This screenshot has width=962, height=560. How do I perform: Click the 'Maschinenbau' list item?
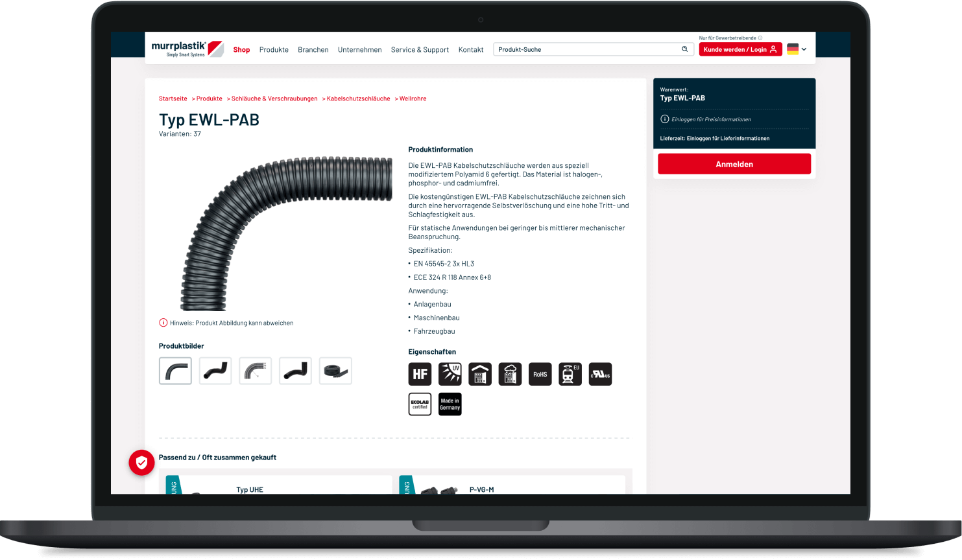(437, 318)
